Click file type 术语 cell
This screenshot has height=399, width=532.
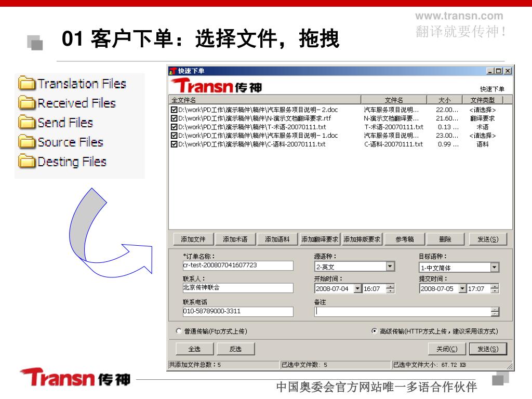483,127
